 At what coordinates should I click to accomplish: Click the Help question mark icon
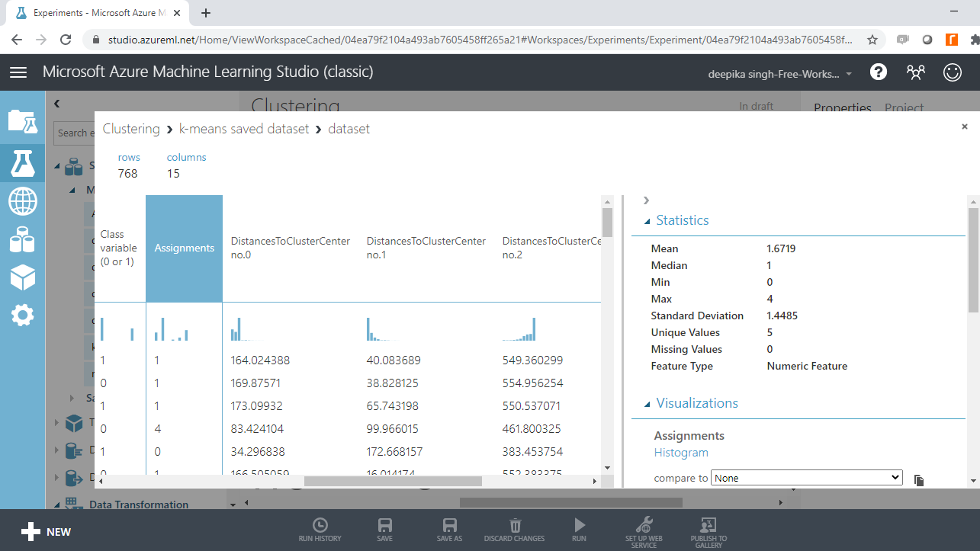coord(879,72)
